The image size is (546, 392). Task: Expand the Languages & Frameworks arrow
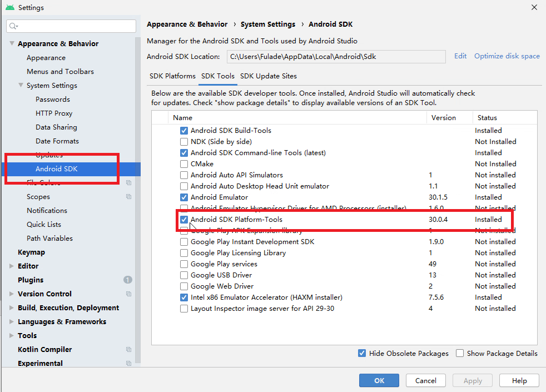click(12, 322)
